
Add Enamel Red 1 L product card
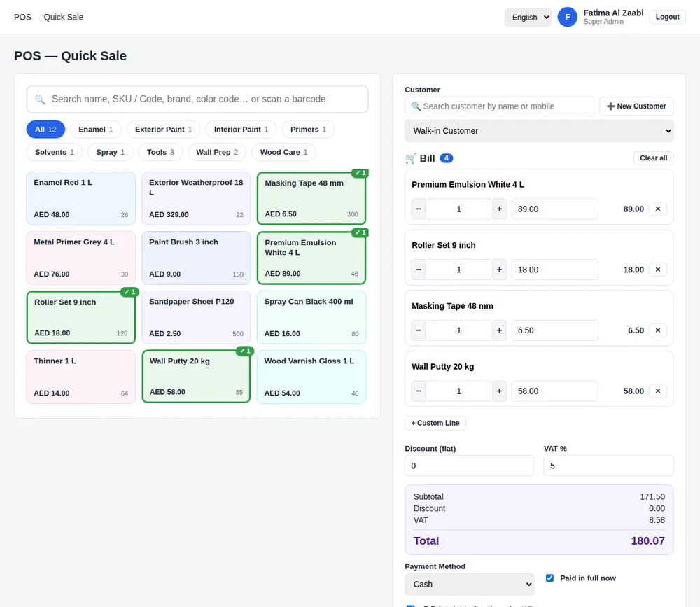[80, 198]
